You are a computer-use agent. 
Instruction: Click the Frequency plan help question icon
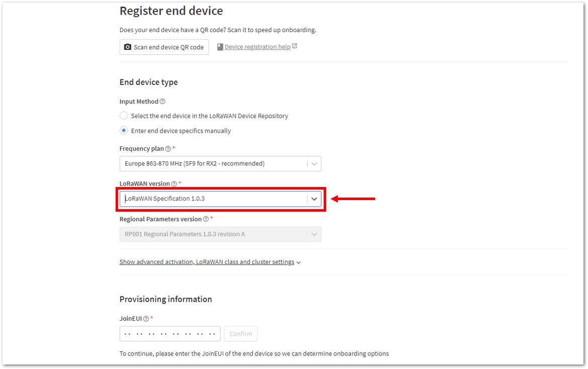click(168, 149)
